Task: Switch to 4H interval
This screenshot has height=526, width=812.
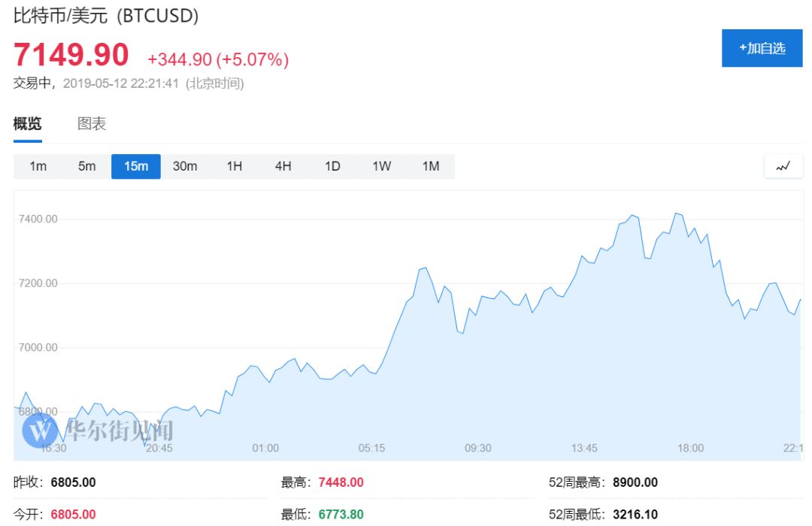Action: [x=283, y=166]
